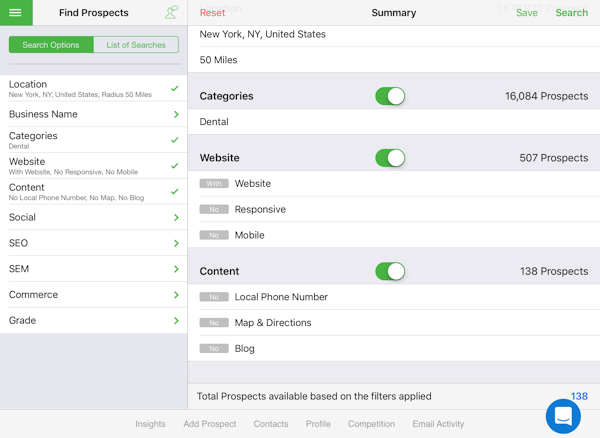Toggle the No badge beside Responsive
This screenshot has width=600, height=438.
214,209
